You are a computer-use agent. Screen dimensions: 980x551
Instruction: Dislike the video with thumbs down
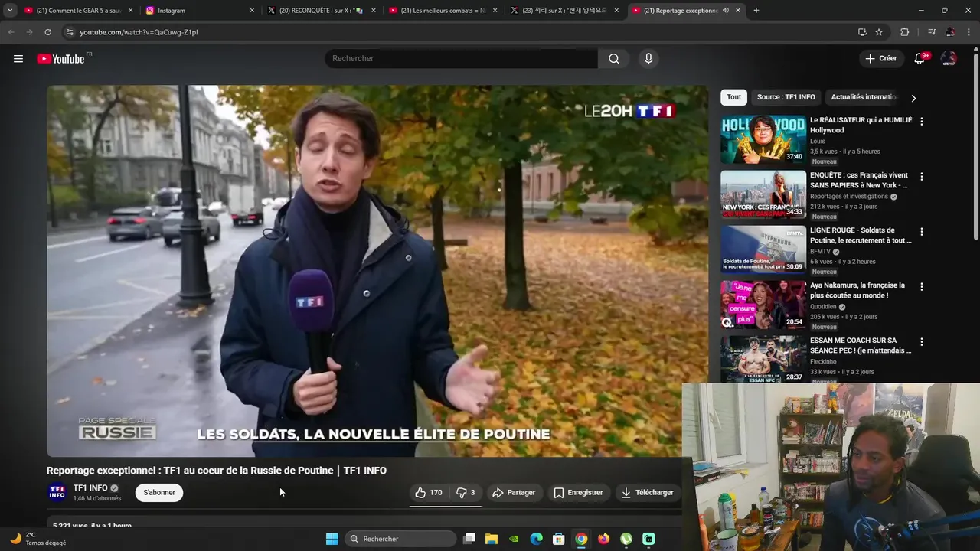[465, 492]
